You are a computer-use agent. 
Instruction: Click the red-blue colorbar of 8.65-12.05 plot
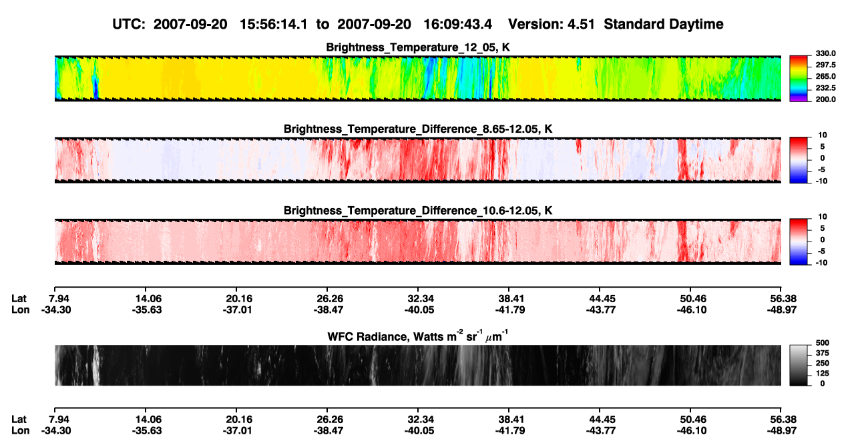799,159
